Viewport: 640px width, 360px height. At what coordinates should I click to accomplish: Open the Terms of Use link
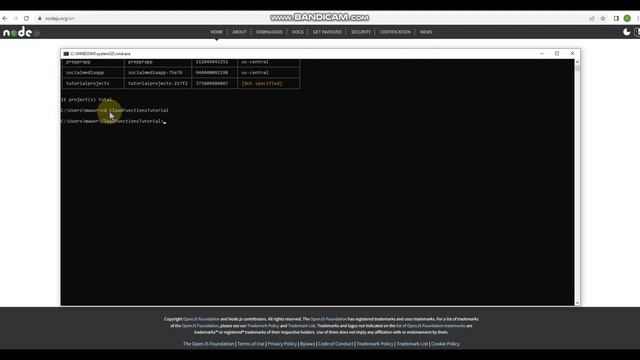251,344
